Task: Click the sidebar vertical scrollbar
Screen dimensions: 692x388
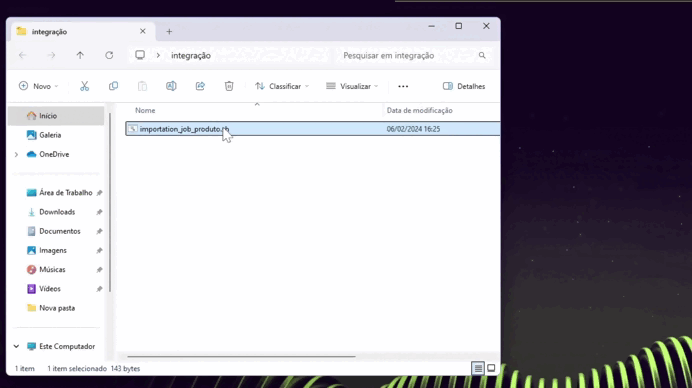Action: point(110,202)
